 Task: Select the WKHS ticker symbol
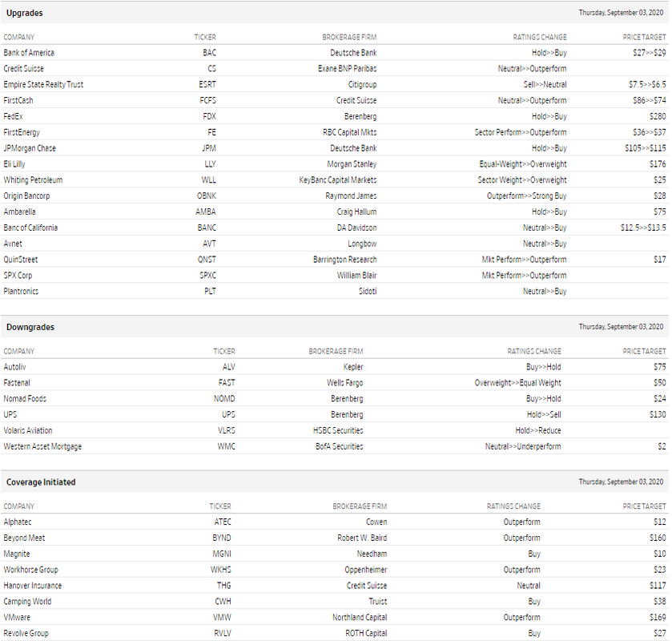tap(221, 570)
